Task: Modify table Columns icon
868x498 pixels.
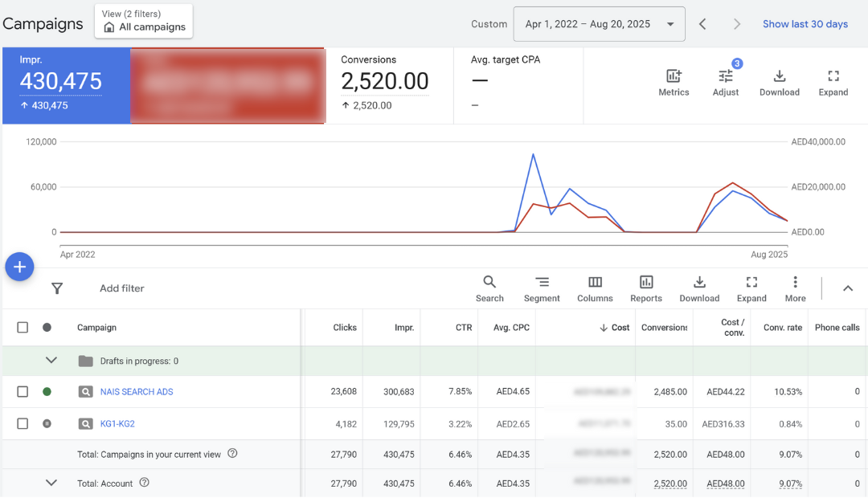Action: click(x=595, y=283)
